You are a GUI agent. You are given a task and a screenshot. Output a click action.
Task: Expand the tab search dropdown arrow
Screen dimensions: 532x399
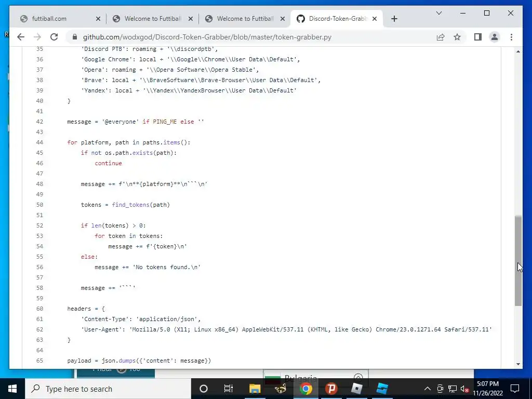[x=438, y=13]
